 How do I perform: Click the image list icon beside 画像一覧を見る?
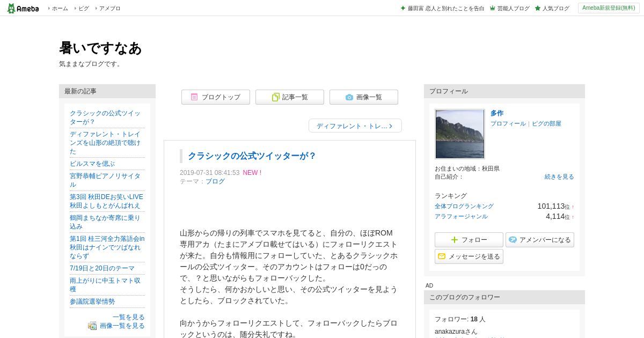click(x=92, y=326)
